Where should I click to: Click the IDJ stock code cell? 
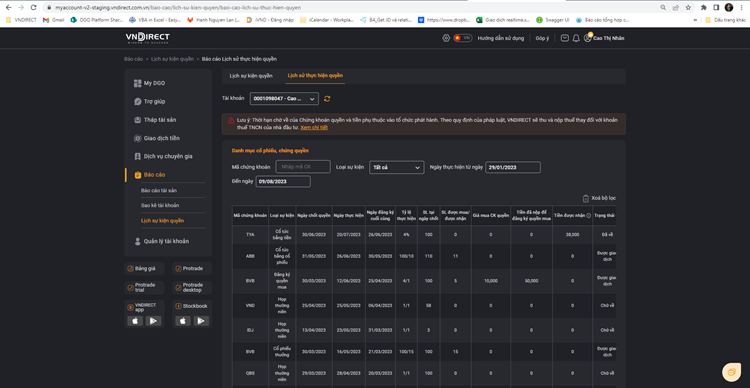pyautogui.click(x=250, y=330)
